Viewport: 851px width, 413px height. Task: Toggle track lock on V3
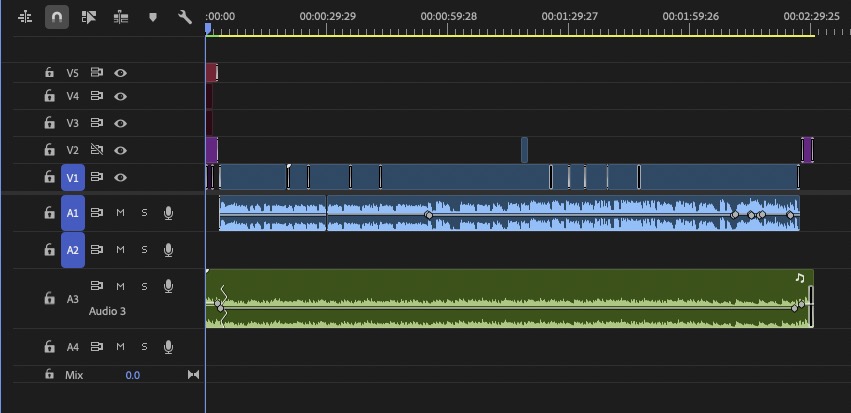[x=49, y=123]
